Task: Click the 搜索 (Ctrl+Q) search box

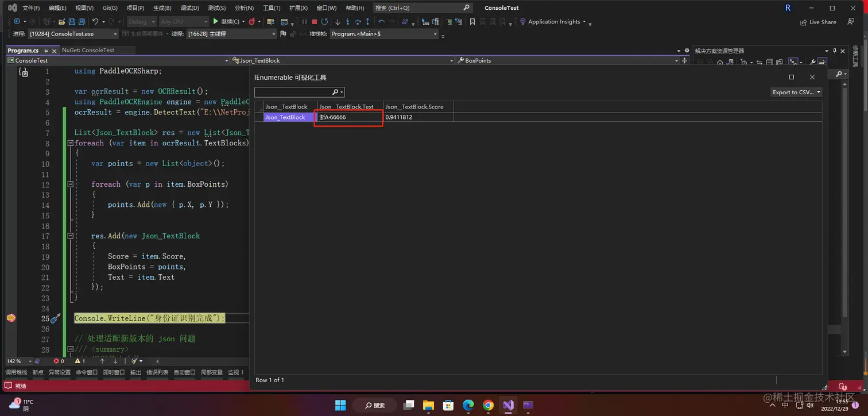Action: [423, 8]
